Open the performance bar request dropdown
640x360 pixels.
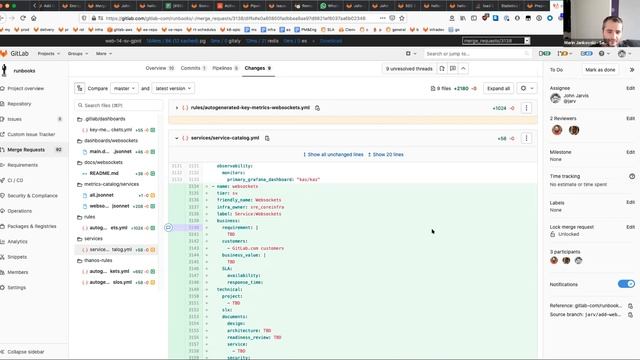496,41
